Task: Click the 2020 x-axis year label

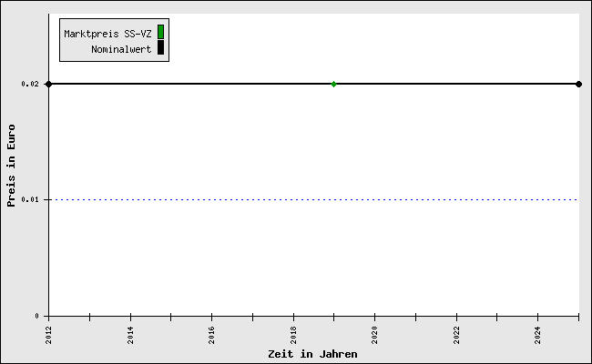Action: pyautogui.click(x=375, y=335)
